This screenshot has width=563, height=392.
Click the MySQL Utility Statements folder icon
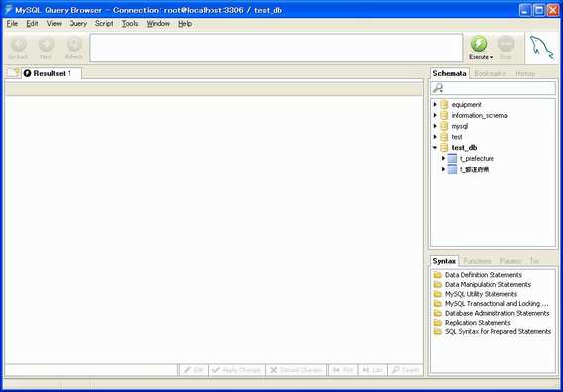coord(437,294)
